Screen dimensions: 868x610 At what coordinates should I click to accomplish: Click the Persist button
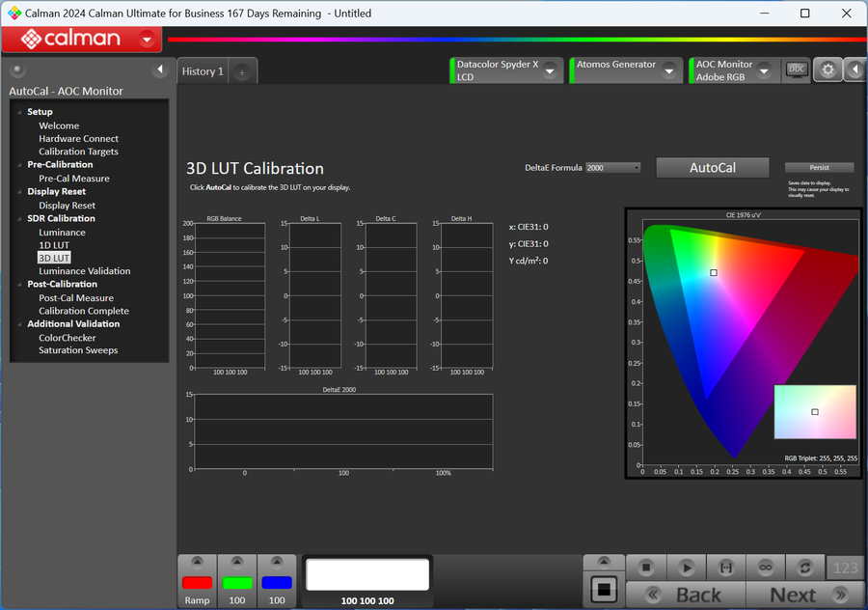pos(819,168)
